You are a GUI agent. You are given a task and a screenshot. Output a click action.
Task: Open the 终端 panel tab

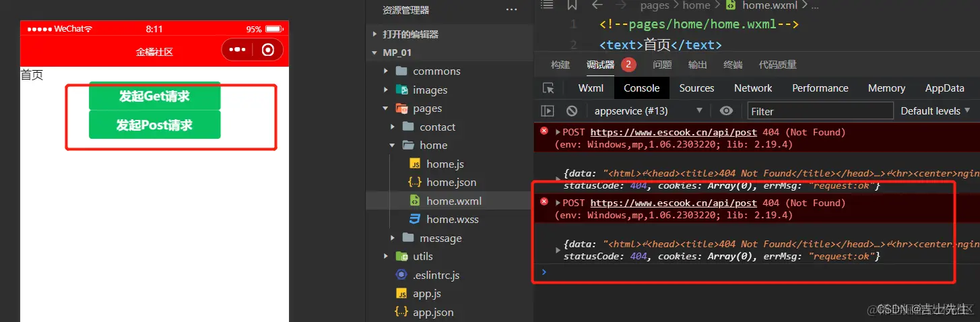(x=733, y=65)
